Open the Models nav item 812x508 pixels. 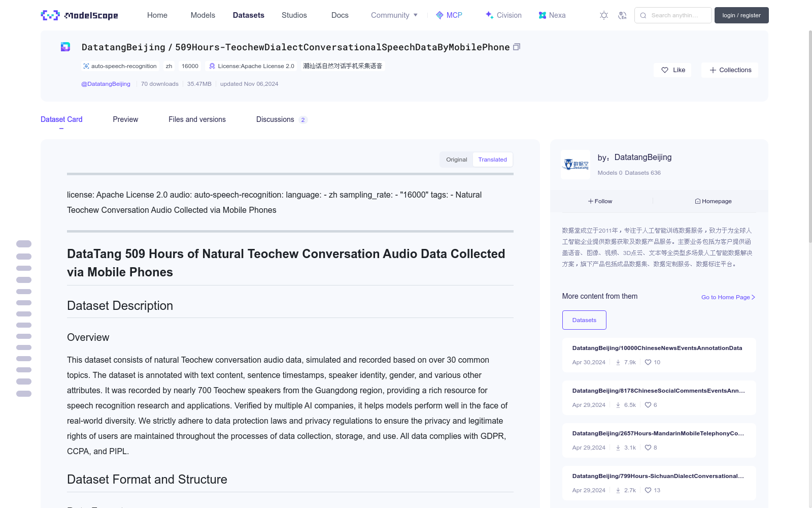click(x=203, y=15)
